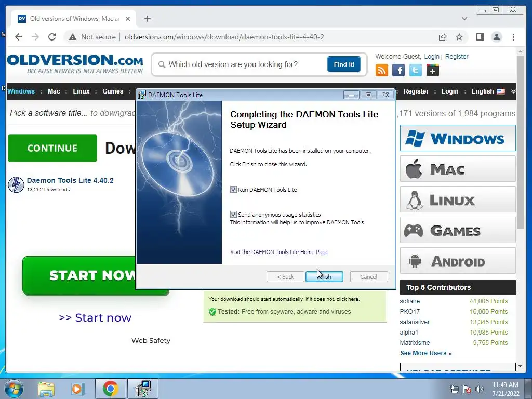The width and height of the screenshot is (532, 399).
Task: Open contributor safarisilver profile
Action: click(x=415, y=322)
